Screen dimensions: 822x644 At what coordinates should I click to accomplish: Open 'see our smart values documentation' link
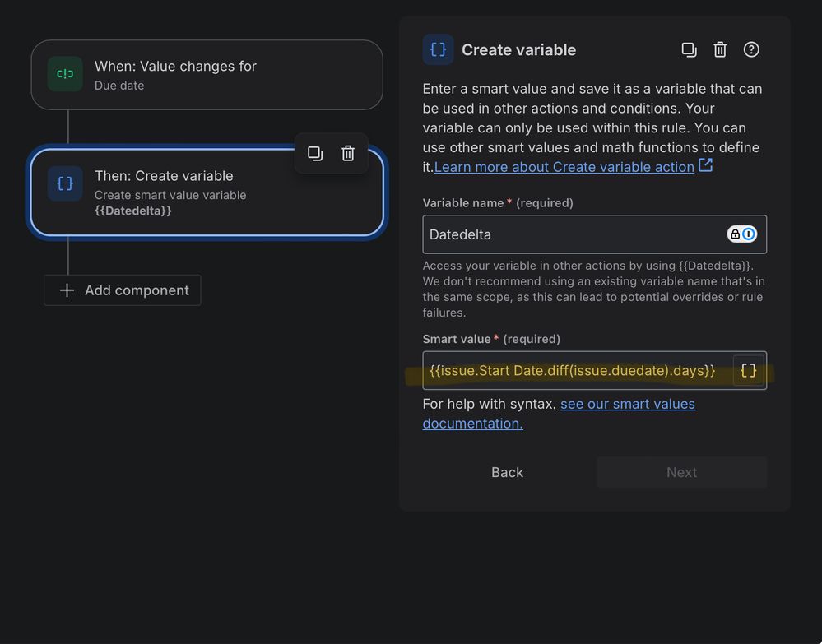(x=559, y=414)
